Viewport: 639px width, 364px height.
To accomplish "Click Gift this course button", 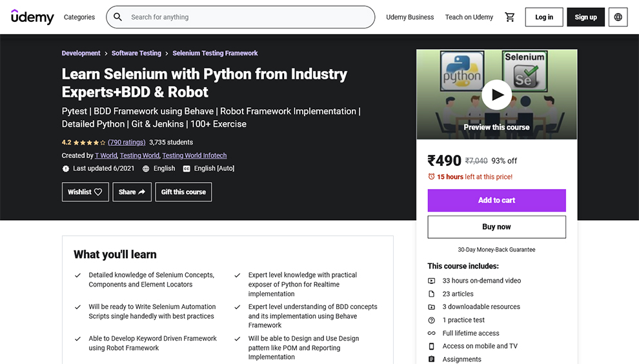I will (x=183, y=192).
